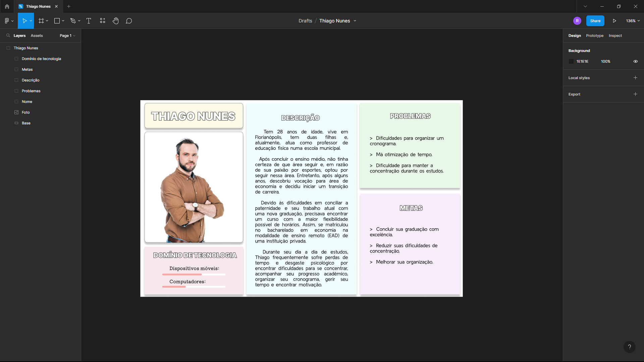Click the man's photo on canvas
The image size is (644, 362).
coord(194,187)
